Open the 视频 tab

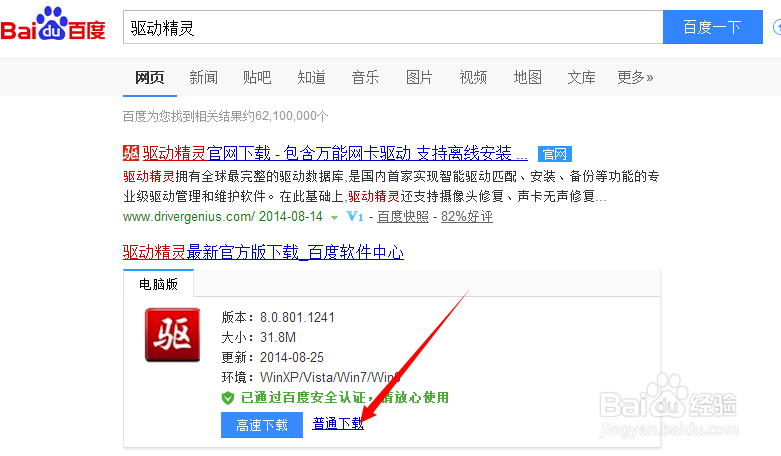(x=473, y=78)
